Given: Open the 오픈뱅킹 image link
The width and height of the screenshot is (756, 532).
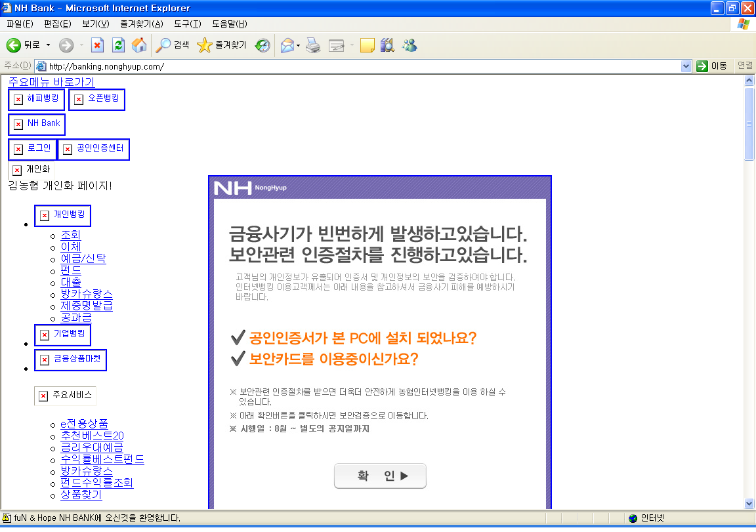Looking at the screenshot, I should tap(97, 99).
